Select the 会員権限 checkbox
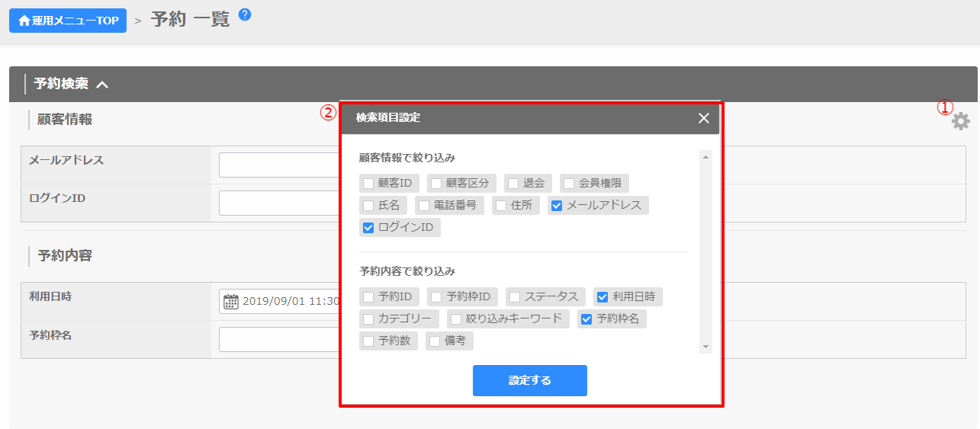This screenshot has width=980, height=429. pos(569,184)
